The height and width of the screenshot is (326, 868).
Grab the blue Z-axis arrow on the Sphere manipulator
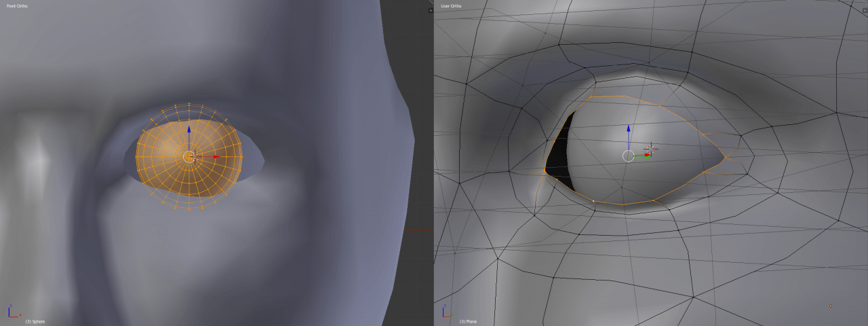point(189,130)
